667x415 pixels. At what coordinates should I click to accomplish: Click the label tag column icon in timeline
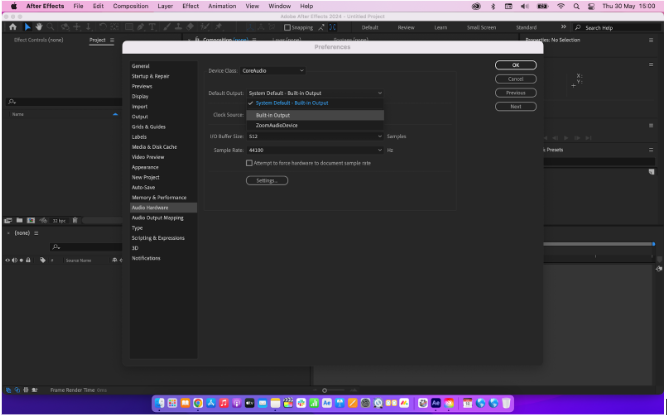coord(43,260)
